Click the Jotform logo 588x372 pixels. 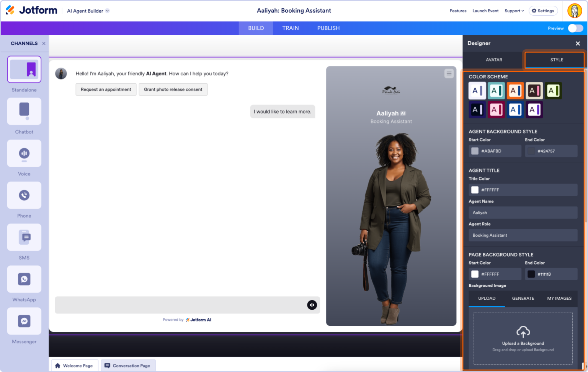[x=31, y=10]
